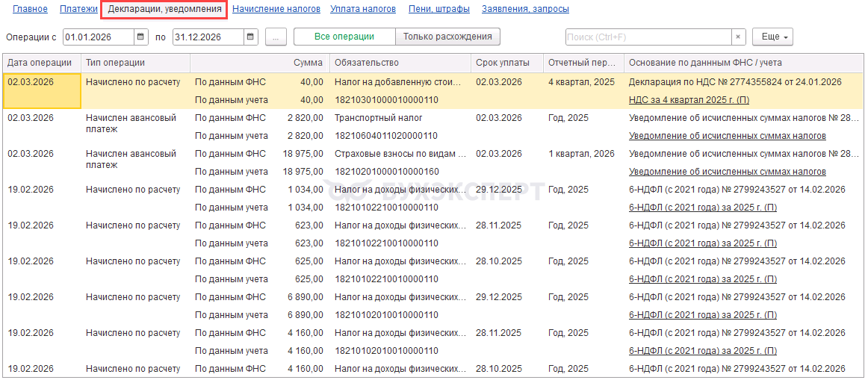
Task: Sort by Дата операции column header
Action: click(42, 63)
